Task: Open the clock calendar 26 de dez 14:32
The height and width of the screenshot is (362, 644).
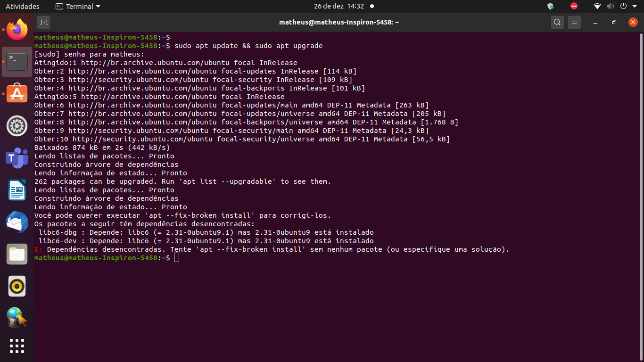Action: [x=339, y=7]
